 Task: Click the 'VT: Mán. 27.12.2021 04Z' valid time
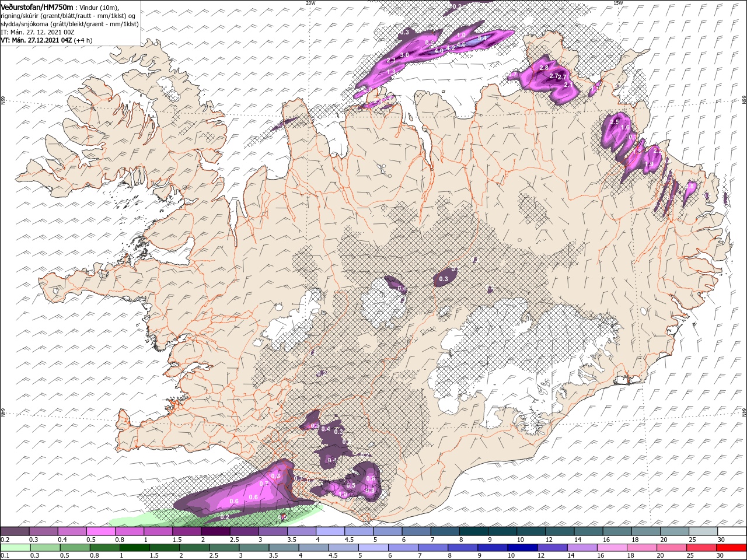pyautogui.click(x=36, y=41)
